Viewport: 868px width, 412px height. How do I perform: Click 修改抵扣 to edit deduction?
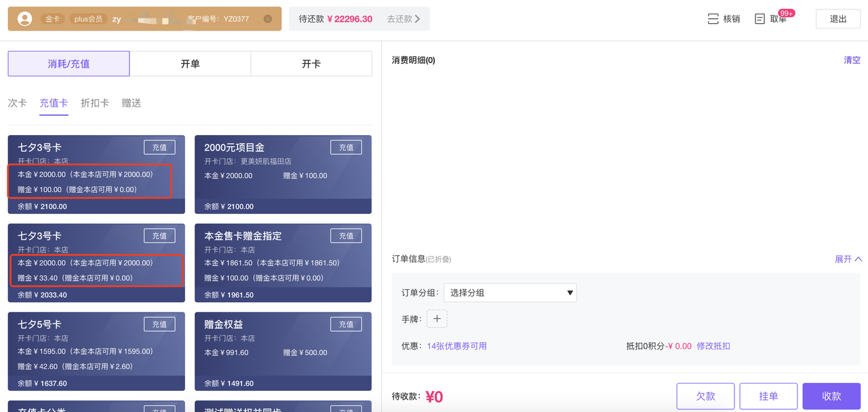[713, 346]
